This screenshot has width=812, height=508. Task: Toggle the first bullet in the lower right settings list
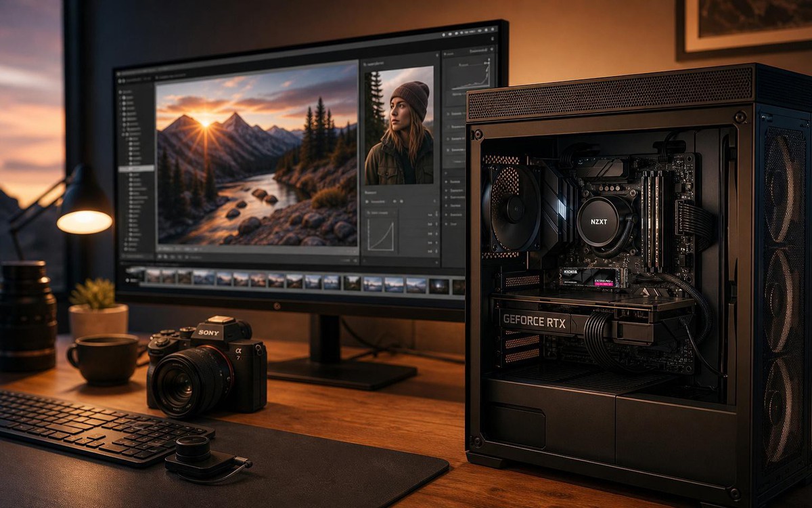[x=446, y=182]
